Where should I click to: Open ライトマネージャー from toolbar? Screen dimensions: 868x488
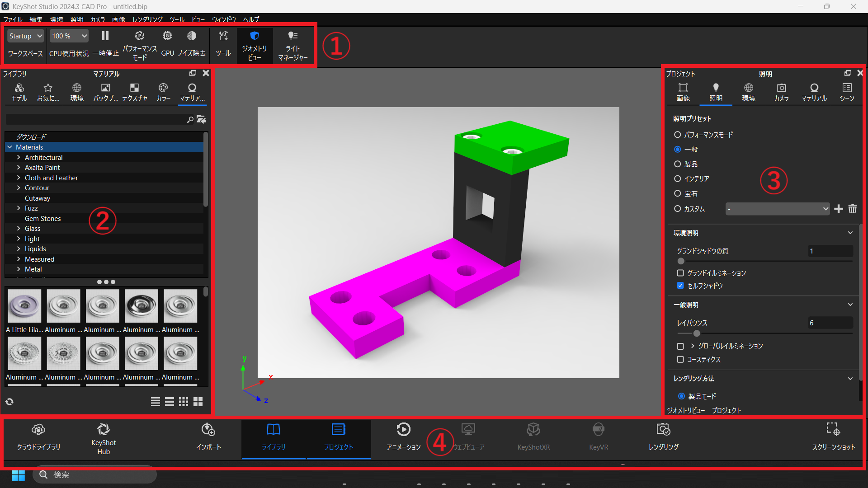(x=293, y=45)
